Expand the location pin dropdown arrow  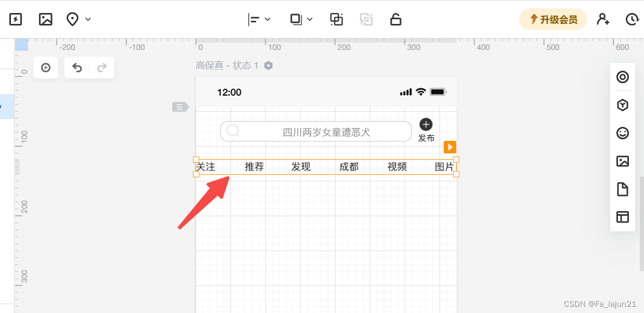88,20
